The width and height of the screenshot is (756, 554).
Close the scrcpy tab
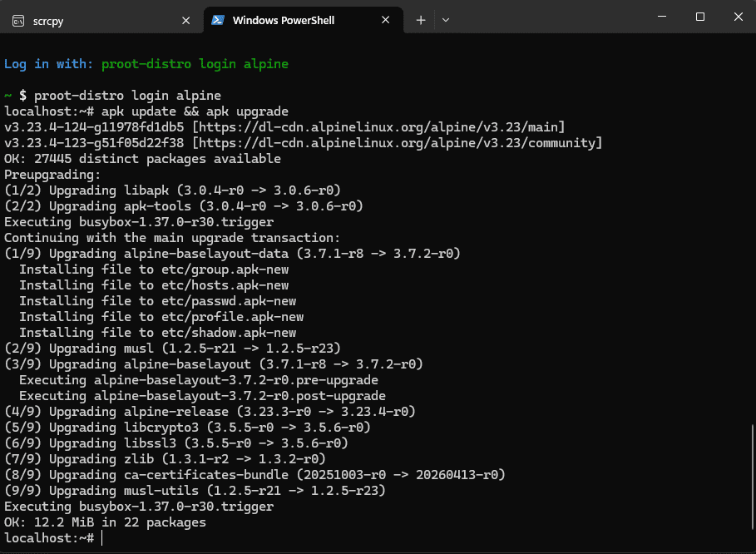[x=185, y=21]
